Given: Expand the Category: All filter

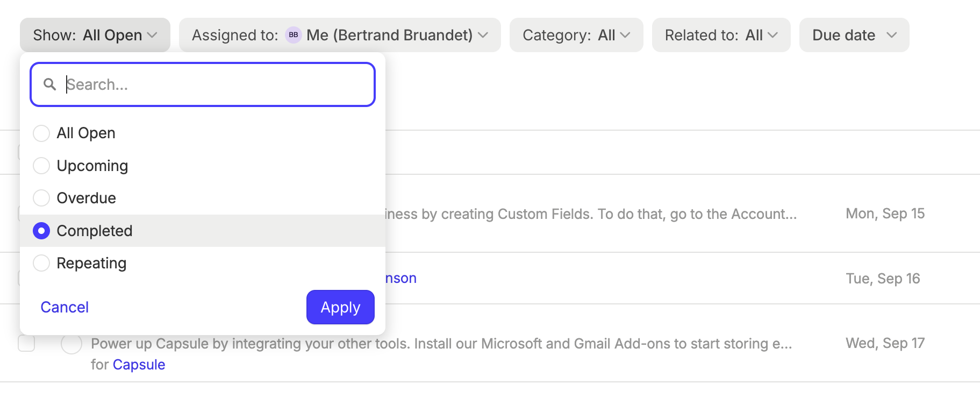Looking at the screenshot, I should 576,35.
